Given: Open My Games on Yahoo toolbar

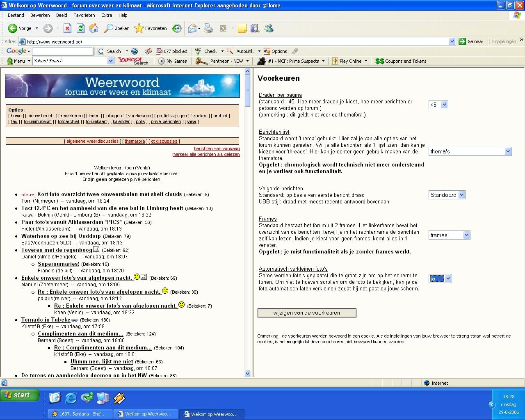Looking at the screenshot, I should pyautogui.click(x=173, y=61).
